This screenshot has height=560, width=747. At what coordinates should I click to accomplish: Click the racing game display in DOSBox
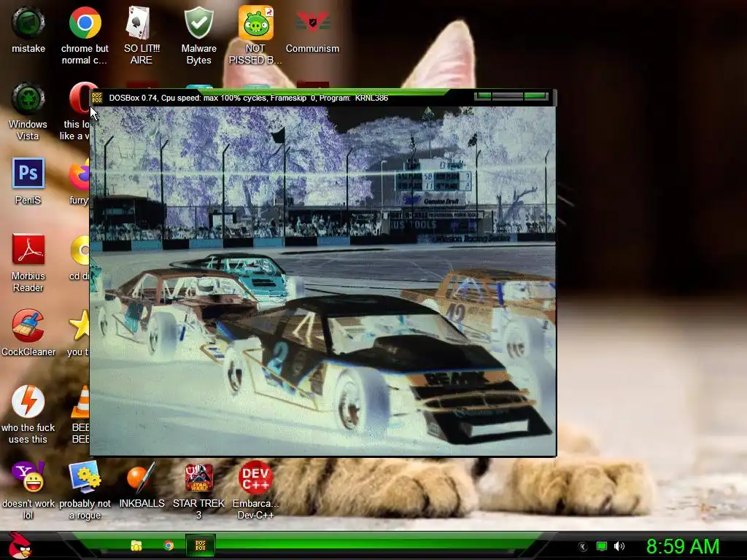click(323, 281)
